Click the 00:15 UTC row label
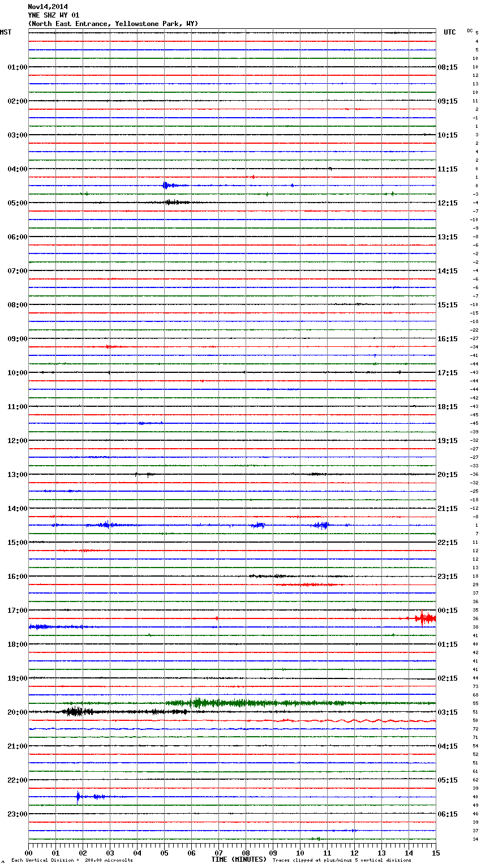Screen dimensions: 481x868 tap(448, 611)
